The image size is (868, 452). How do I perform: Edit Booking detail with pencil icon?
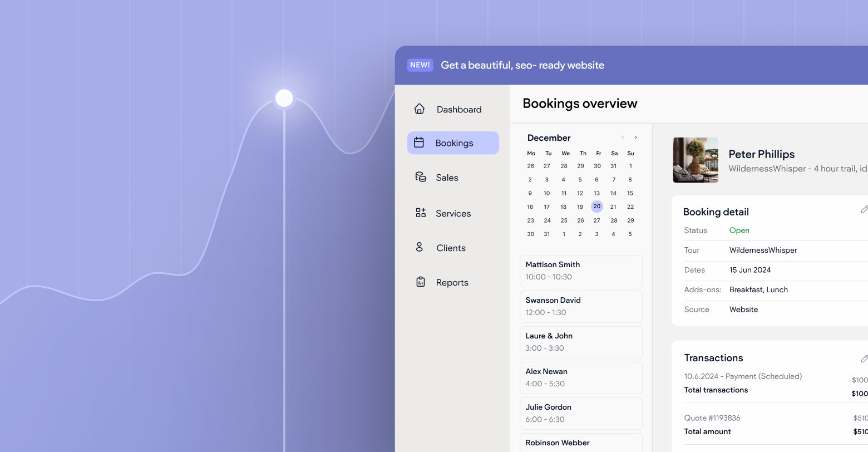[864, 210]
